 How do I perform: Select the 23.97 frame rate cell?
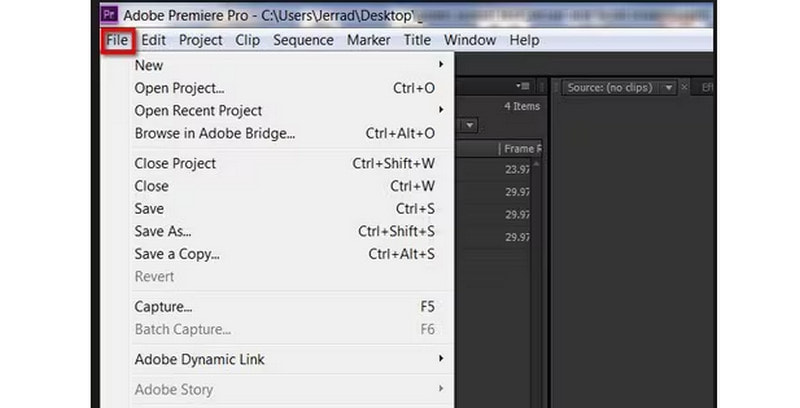click(x=517, y=169)
